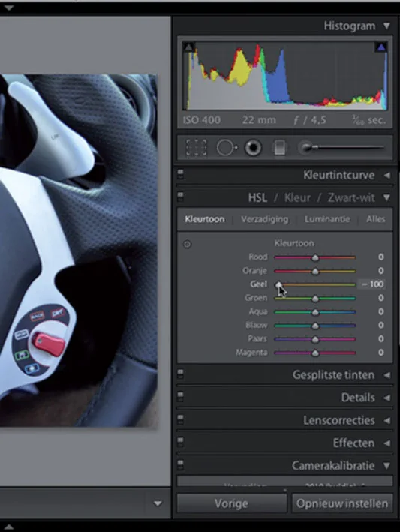Select the Graduated Filter tool
This screenshot has width=400, height=532.
(280, 148)
